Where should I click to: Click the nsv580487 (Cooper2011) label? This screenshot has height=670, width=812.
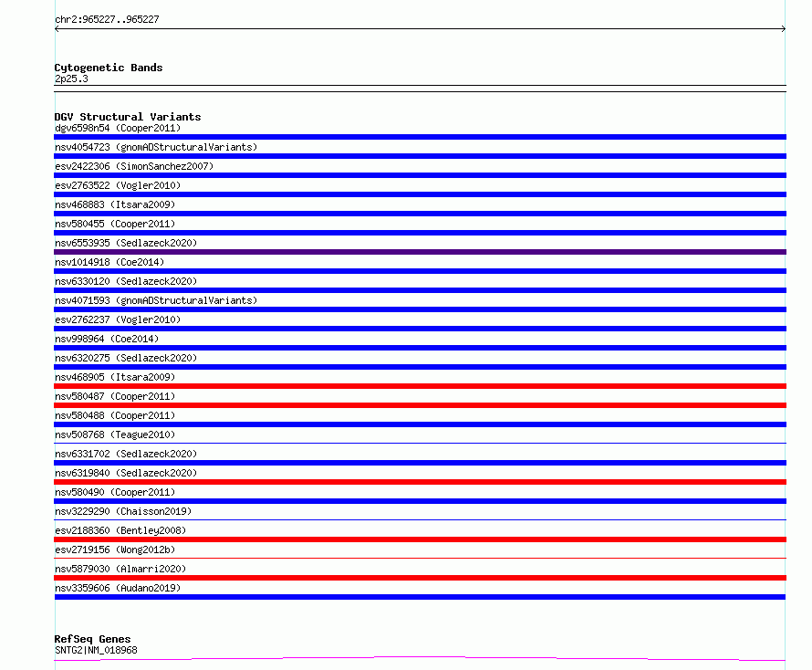[x=115, y=396]
